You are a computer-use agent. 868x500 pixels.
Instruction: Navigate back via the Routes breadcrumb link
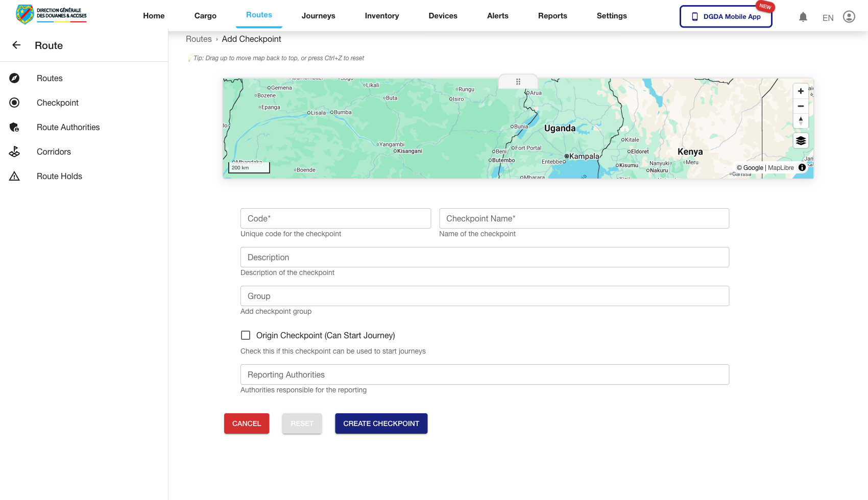coord(199,39)
